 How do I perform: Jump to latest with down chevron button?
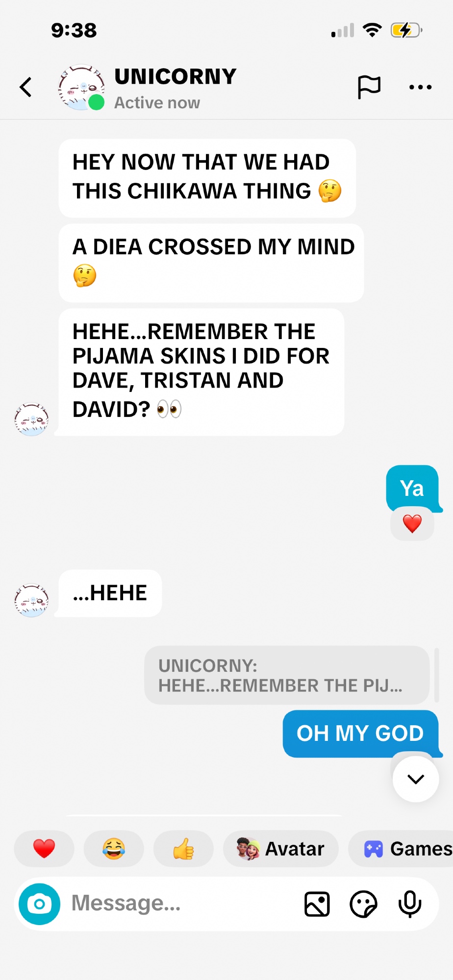point(416,779)
